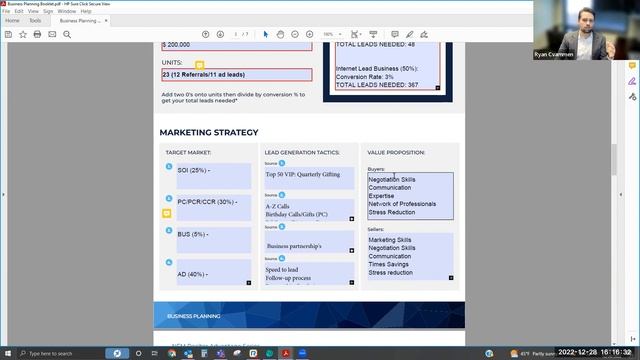Click the vertical scrollbar thumb of document
This screenshot has height=360, width=640.
[614, 160]
